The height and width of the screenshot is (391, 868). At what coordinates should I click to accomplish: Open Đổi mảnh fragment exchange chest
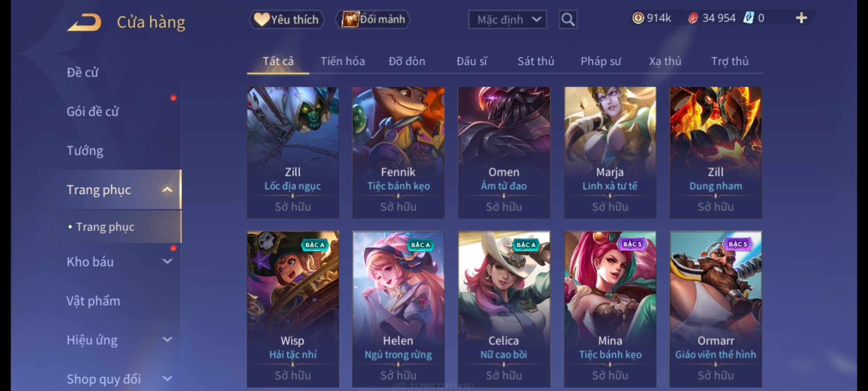(373, 19)
